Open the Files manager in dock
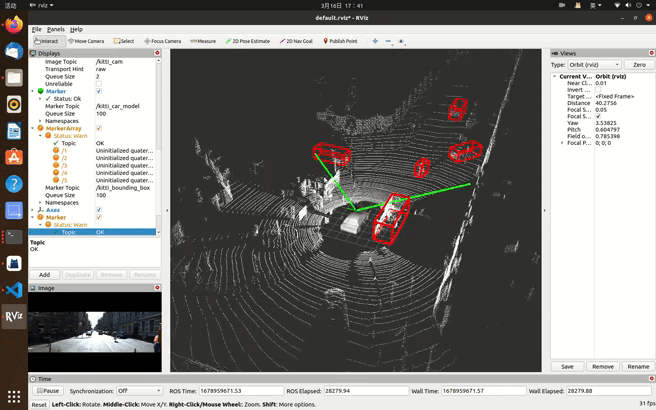Image resolution: width=656 pixels, height=410 pixels. coord(14,78)
